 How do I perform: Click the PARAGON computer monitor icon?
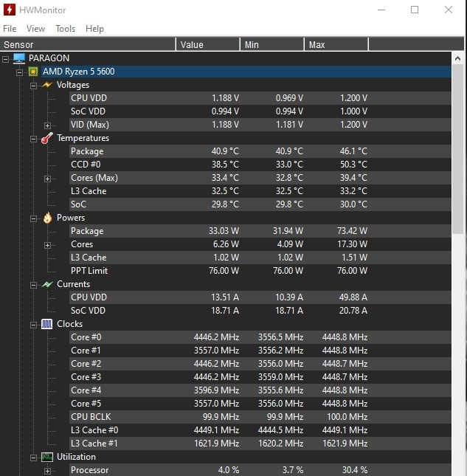pos(19,58)
